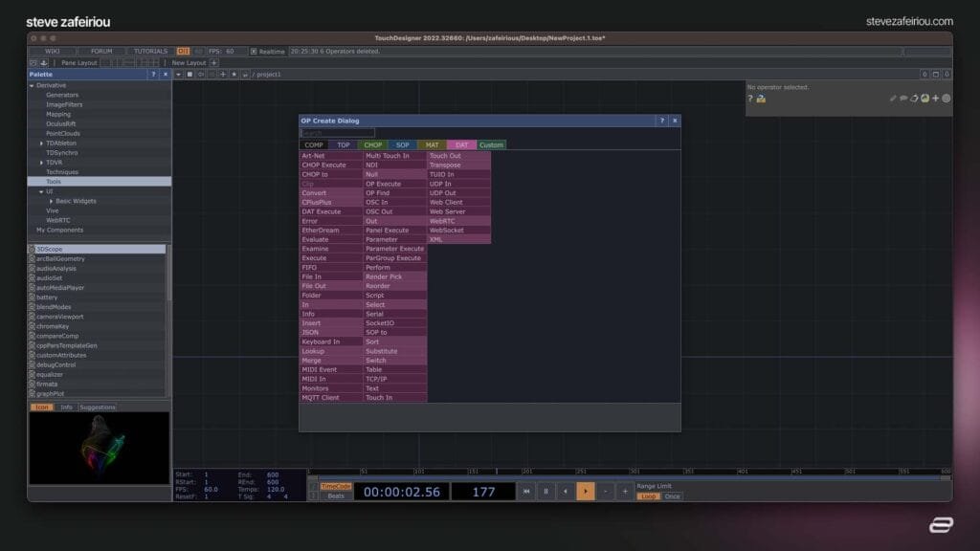Show the Info tab in palette
This screenshot has width=980, height=551.
[66, 408]
